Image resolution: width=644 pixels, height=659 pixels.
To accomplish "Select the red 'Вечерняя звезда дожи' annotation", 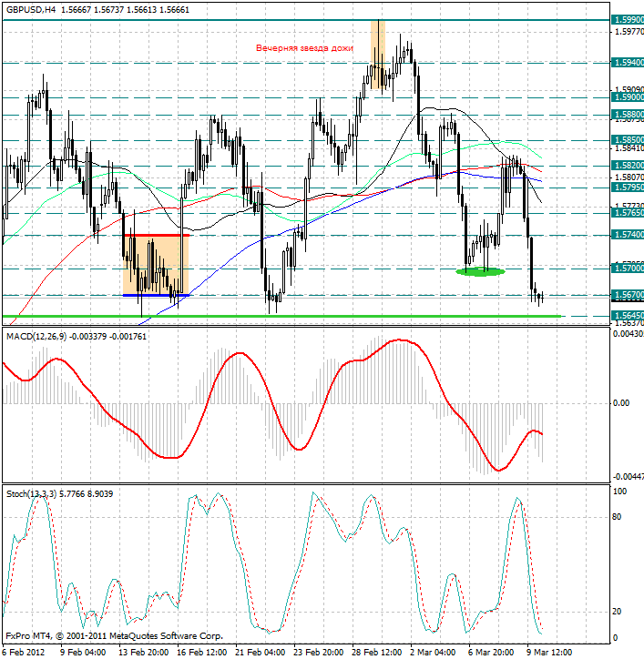I will 304,48.
